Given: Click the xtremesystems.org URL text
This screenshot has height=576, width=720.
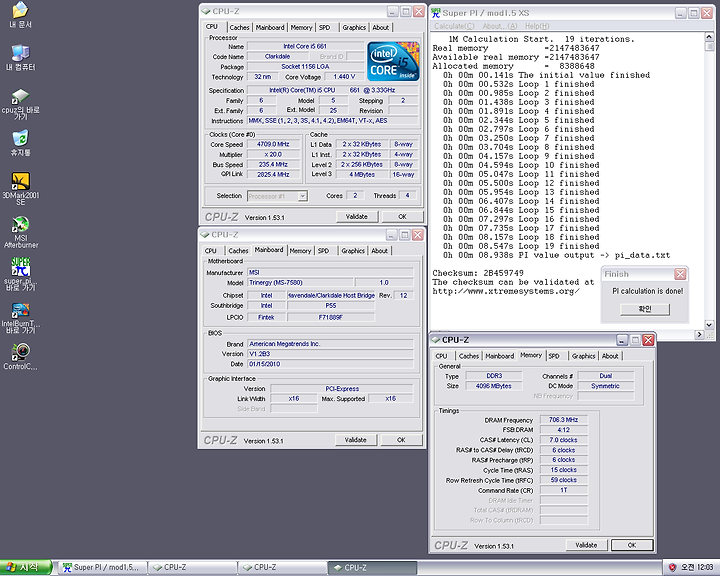Looking at the screenshot, I should point(506,291).
